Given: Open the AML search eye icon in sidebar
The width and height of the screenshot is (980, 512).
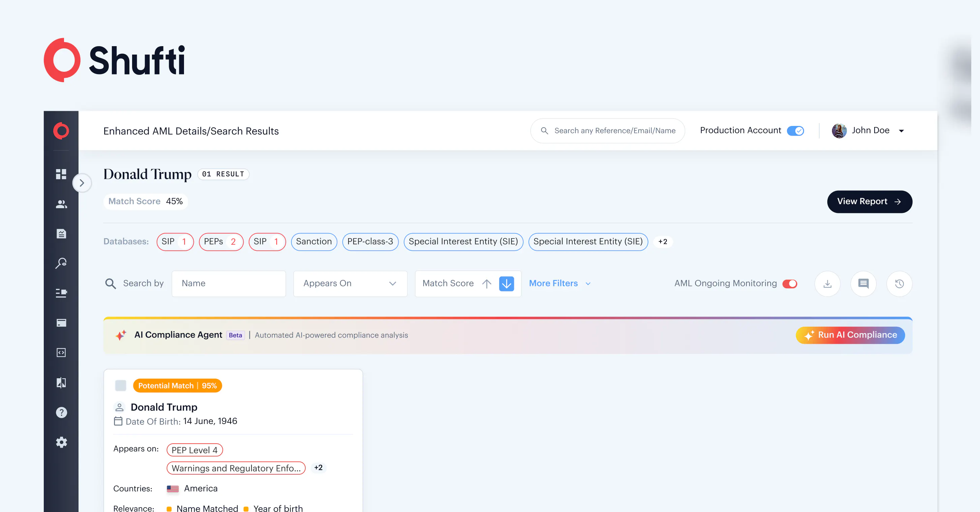Looking at the screenshot, I should [61, 263].
